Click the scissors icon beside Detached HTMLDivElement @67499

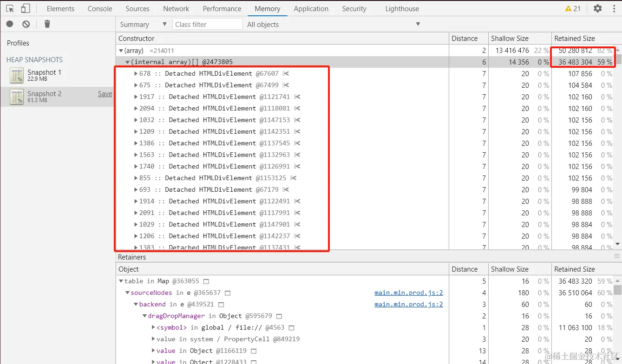coord(286,85)
